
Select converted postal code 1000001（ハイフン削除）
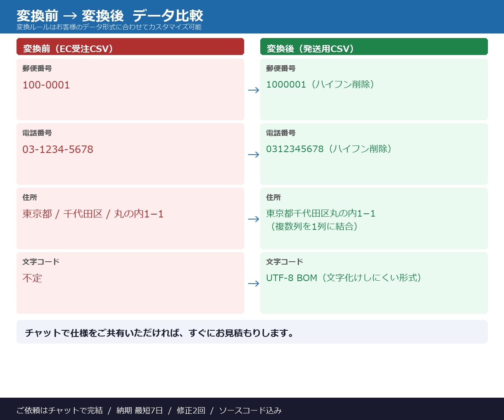tap(320, 85)
